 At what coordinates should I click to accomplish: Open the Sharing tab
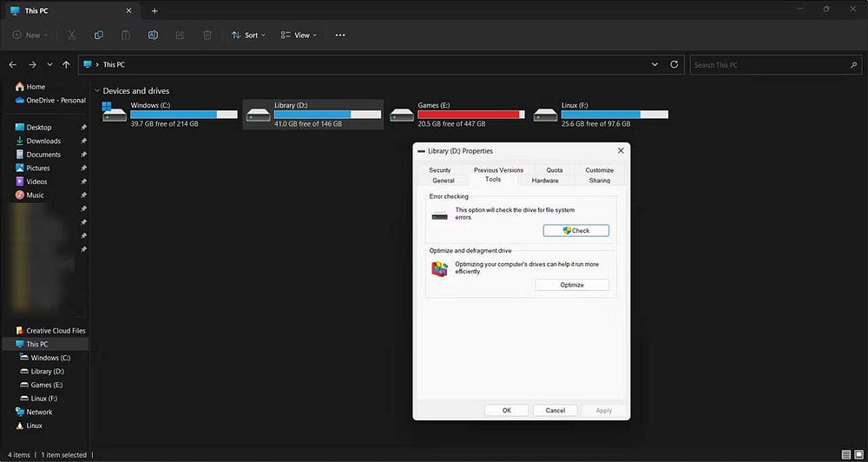[x=600, y=180]
